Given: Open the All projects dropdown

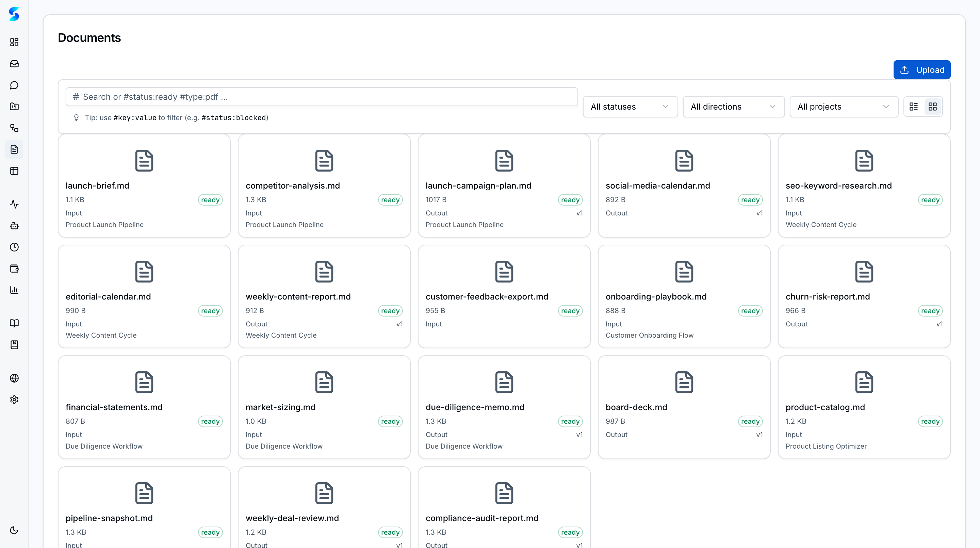Looking at the screenshot, I should [844, 107].
